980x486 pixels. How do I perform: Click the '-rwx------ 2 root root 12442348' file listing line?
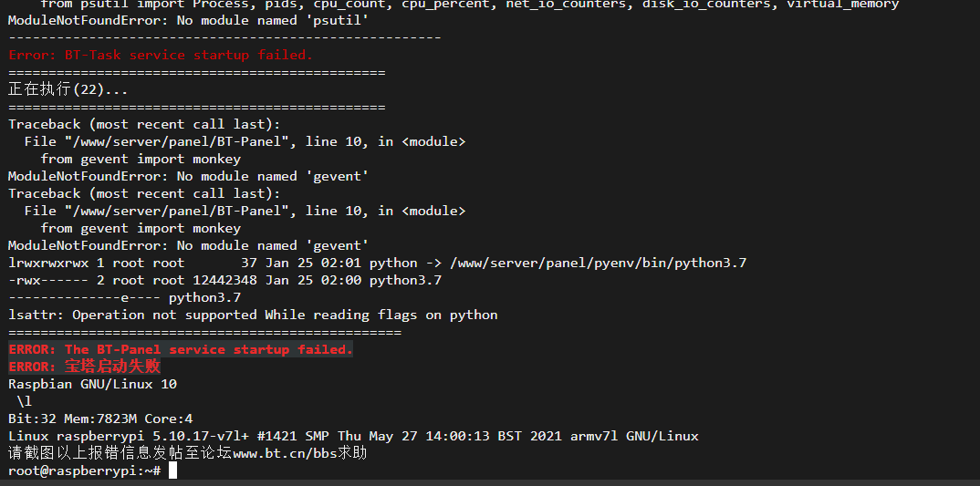(225, 281)
